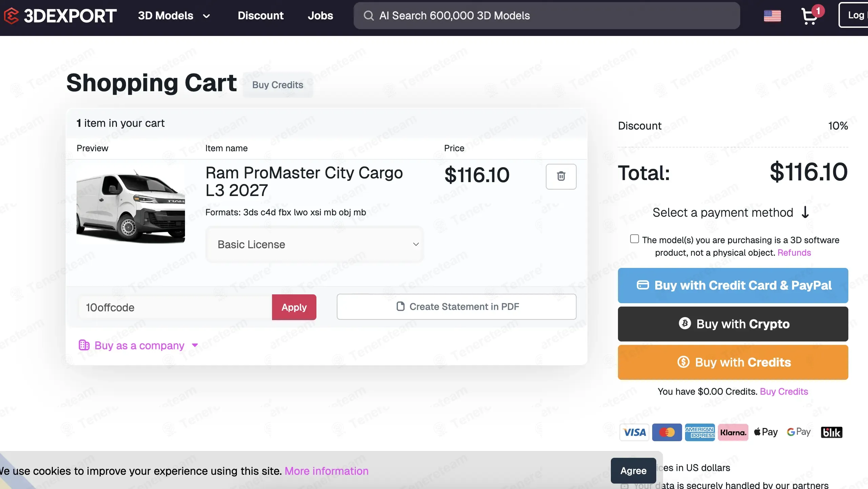The width and height of the screenshot is (868, 489).
Task: Delete the Ram ProMaster item with trash icon
Action: (561, 176)
